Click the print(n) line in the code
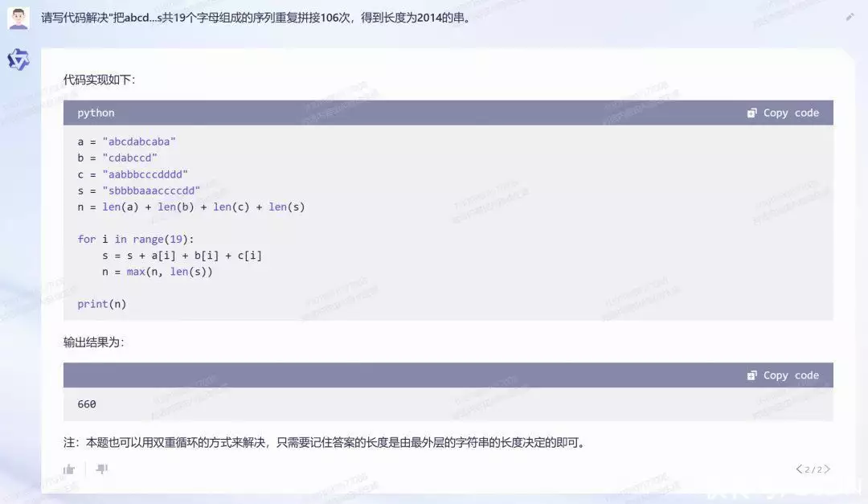868x504 pixels. coord(101,304)
